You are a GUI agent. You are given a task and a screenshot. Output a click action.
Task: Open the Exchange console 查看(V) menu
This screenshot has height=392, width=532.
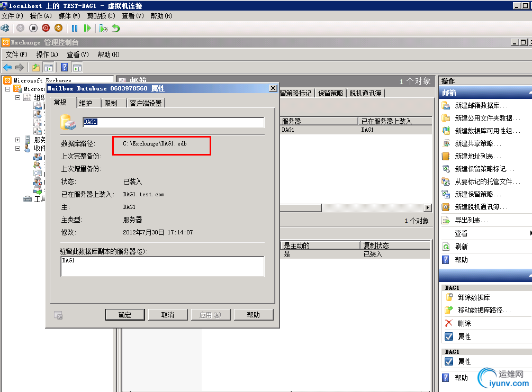(78, 54)
